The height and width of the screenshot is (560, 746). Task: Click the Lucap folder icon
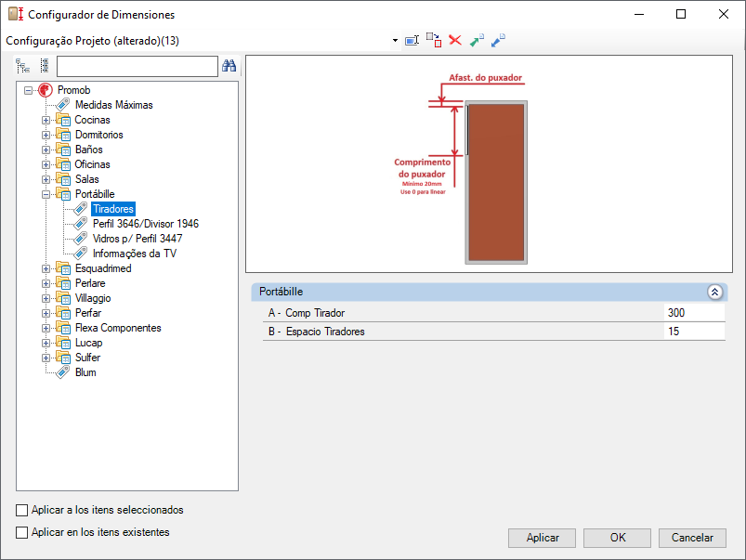tap(63, 343)
